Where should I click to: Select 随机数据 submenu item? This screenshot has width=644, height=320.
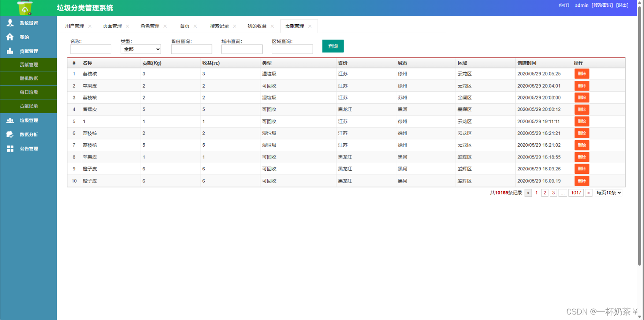pyautogui.click(x=28, y=79)
